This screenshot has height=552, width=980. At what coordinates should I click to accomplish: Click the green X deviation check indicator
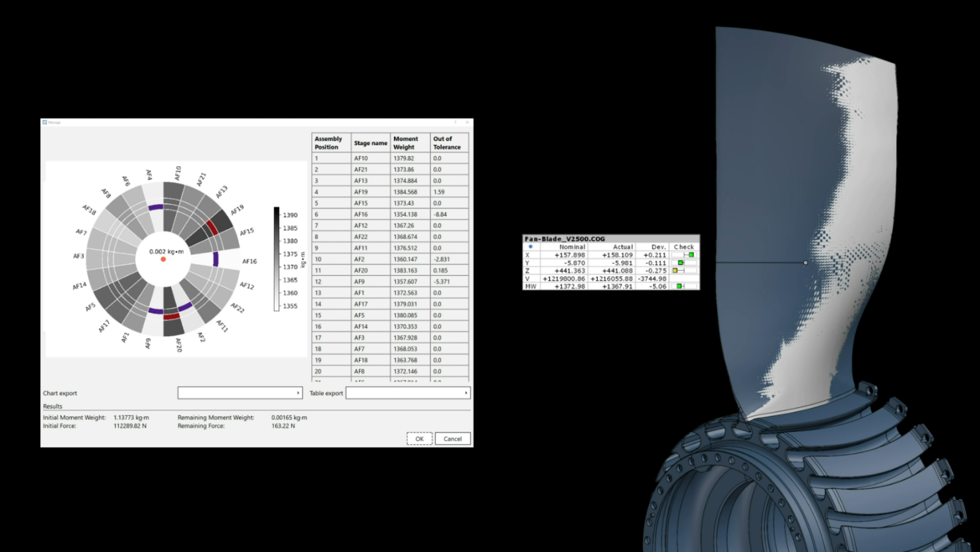(691, 255)
